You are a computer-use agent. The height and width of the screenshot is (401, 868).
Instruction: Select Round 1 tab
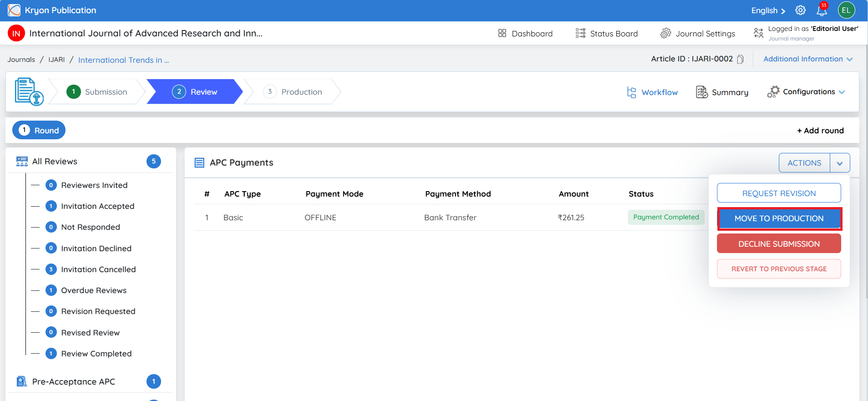tap(39, 130)
